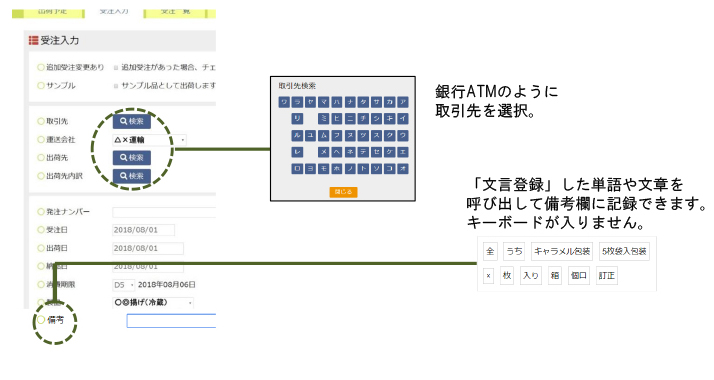This screenshot has width=714, height=380.
Task: Switch to the 受注入力 tab
Action: [114, 11]
